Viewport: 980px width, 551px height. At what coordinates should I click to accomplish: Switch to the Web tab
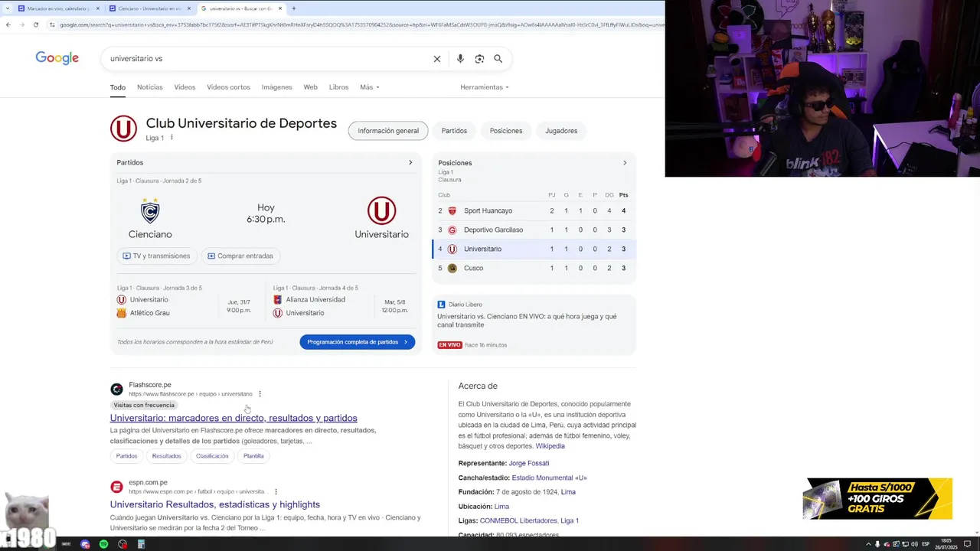click(310, 87)
